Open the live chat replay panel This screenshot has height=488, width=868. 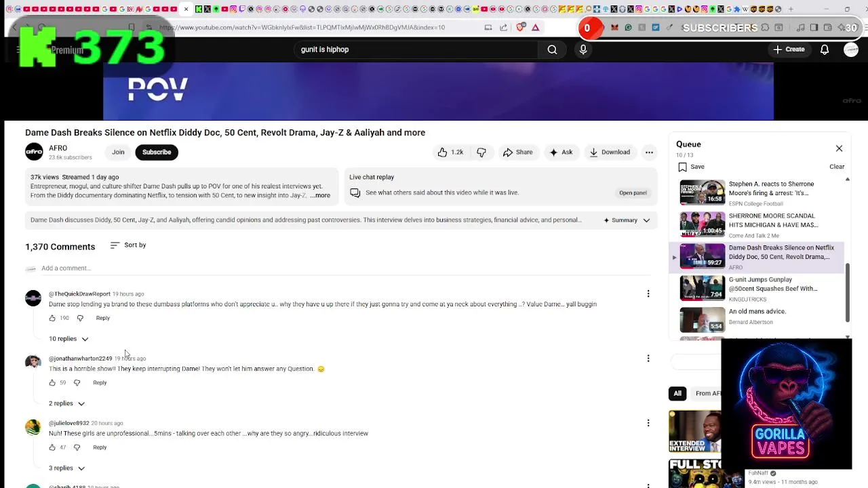[x=633, y=192]
